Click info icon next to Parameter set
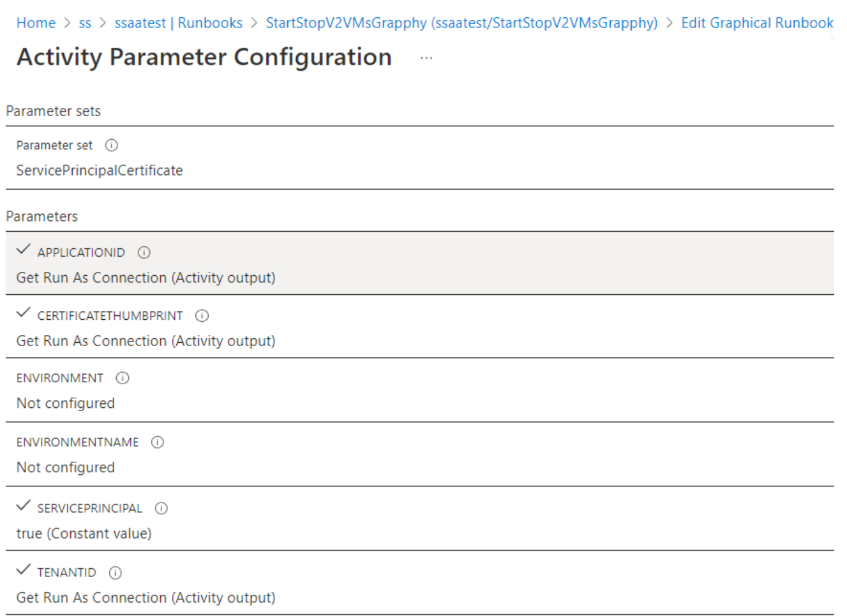 112,146
